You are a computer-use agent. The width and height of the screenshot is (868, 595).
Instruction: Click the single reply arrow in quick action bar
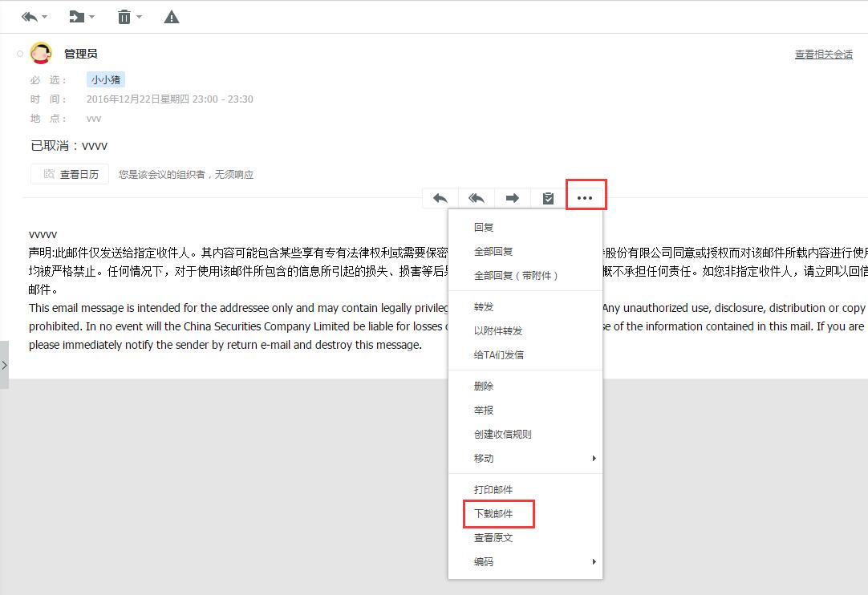coord(440,198)
